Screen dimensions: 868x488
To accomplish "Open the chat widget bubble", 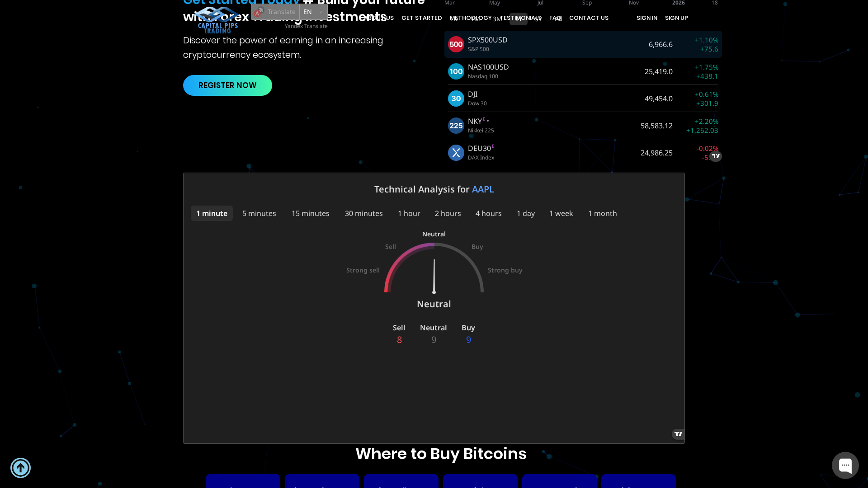I will 845,465.
